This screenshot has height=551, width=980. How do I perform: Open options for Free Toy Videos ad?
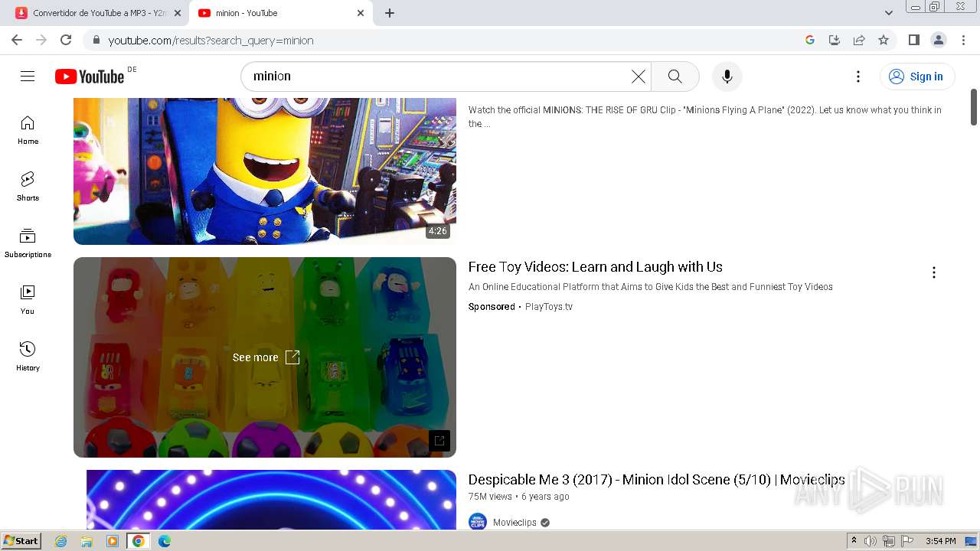[933, 272]
